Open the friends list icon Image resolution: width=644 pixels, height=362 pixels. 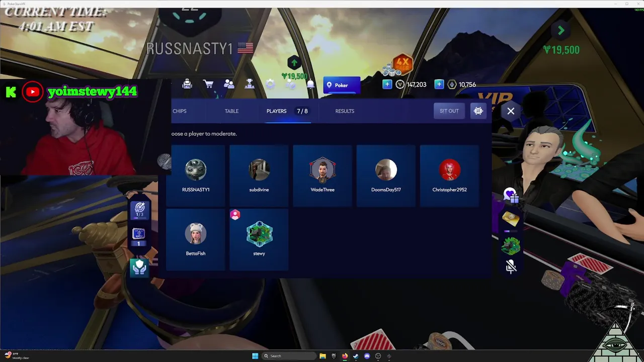click(x=229, y=84)
